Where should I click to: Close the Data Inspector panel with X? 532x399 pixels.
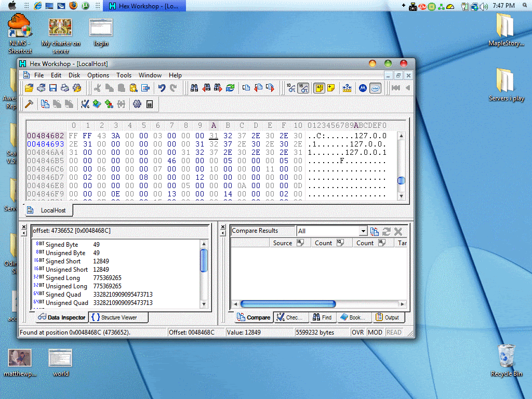tap(24, 227)
